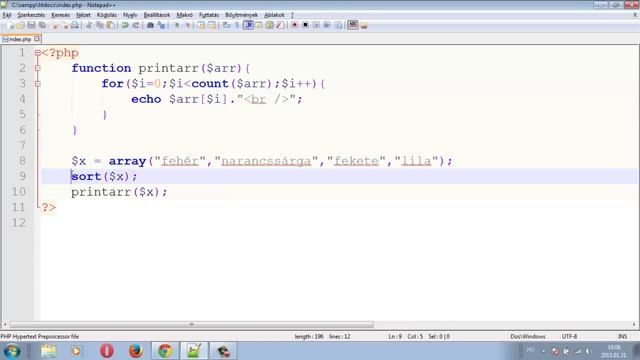Show the function list panel icon
The width and height of the screenshot is (640, 360).
[x=280, y=25]
